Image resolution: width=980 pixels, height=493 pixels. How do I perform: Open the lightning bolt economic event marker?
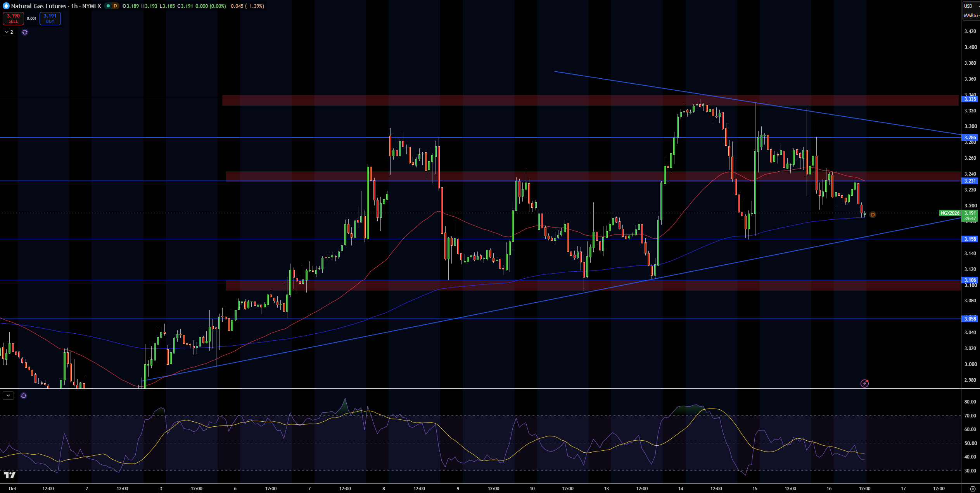click(864, 383)
